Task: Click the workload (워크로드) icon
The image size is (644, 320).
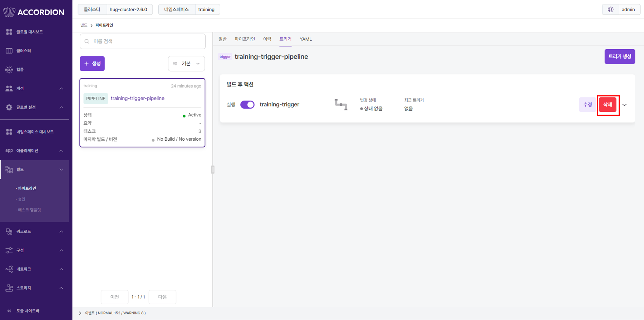Action: click(9, 231)
